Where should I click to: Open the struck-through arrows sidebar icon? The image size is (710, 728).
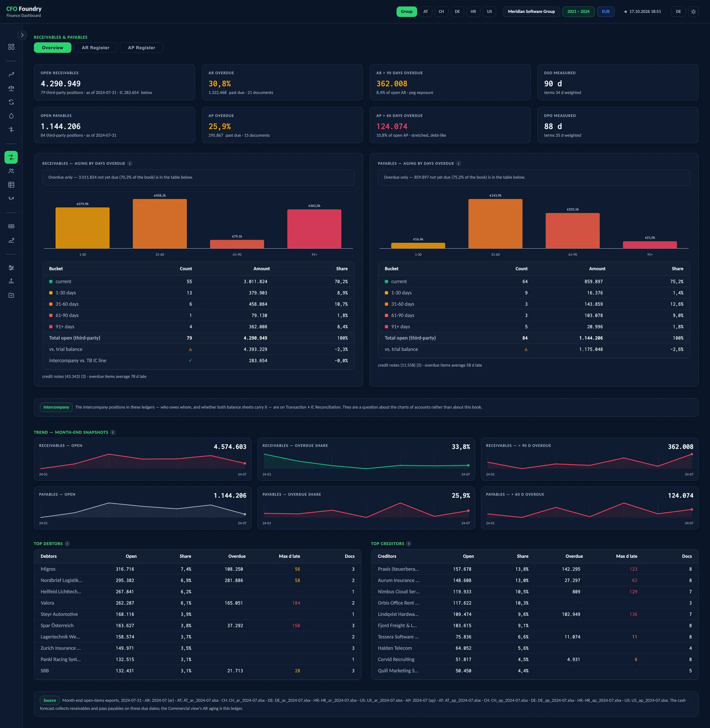[x=11, y=129]
